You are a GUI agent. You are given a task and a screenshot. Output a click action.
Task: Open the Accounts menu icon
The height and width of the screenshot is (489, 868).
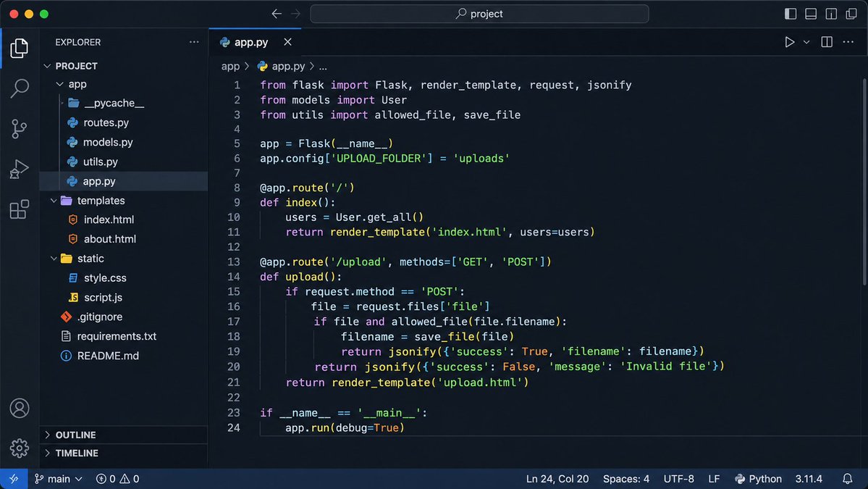point(20,408)
